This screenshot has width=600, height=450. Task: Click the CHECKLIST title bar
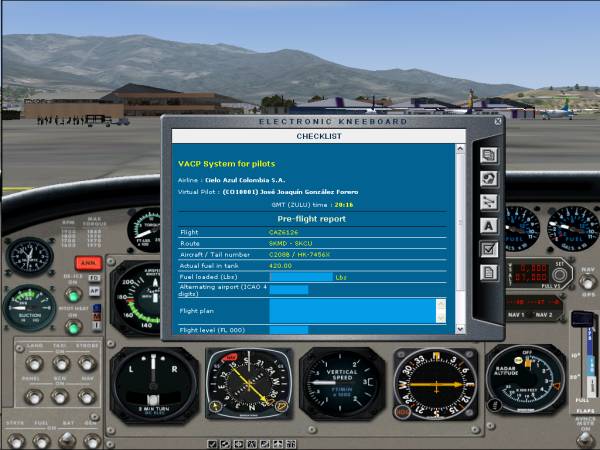coord(319,136)
